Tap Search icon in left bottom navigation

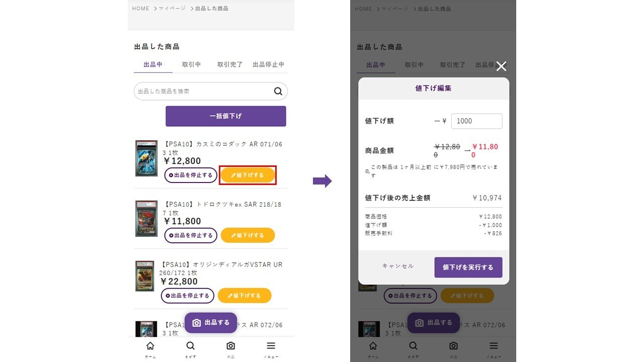(x=190, y=346)
